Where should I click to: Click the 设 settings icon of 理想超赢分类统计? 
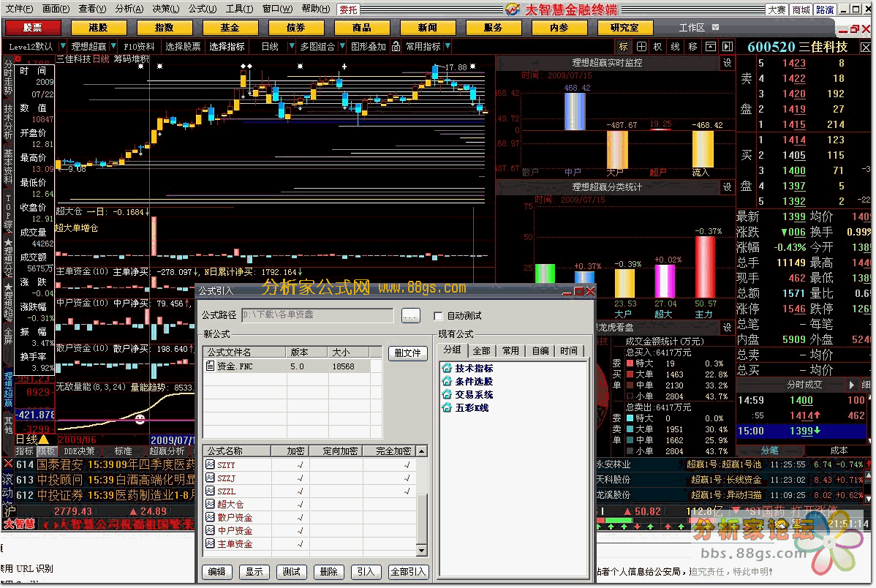728,186
